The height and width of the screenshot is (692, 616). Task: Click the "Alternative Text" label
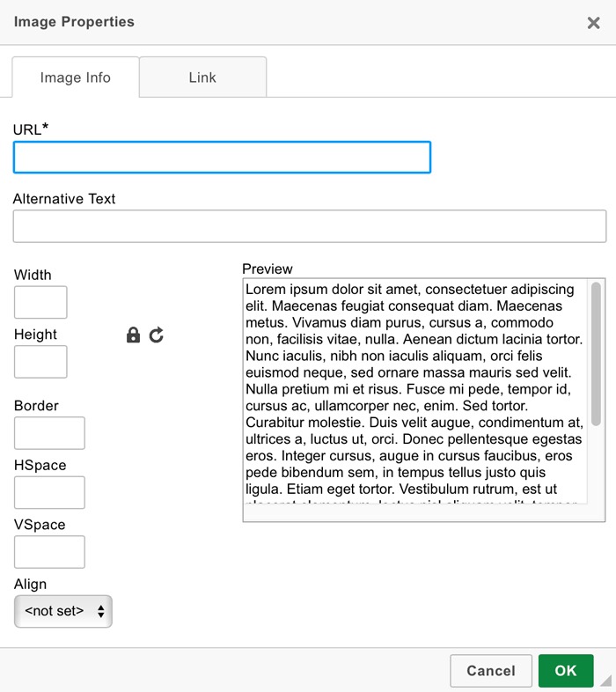tap(64, 199)
